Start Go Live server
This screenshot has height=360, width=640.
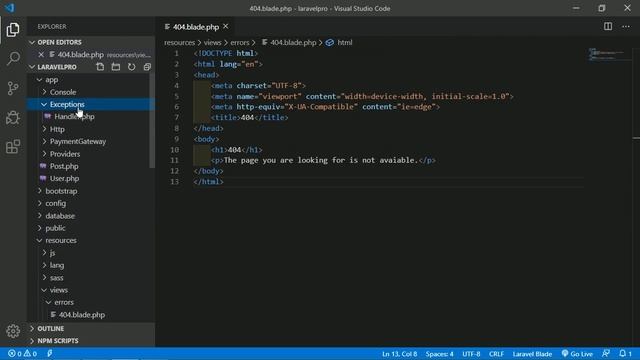pos(577,354)
